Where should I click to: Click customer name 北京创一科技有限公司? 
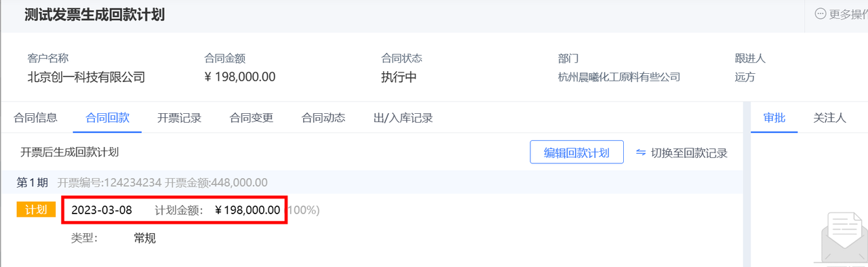86,77
